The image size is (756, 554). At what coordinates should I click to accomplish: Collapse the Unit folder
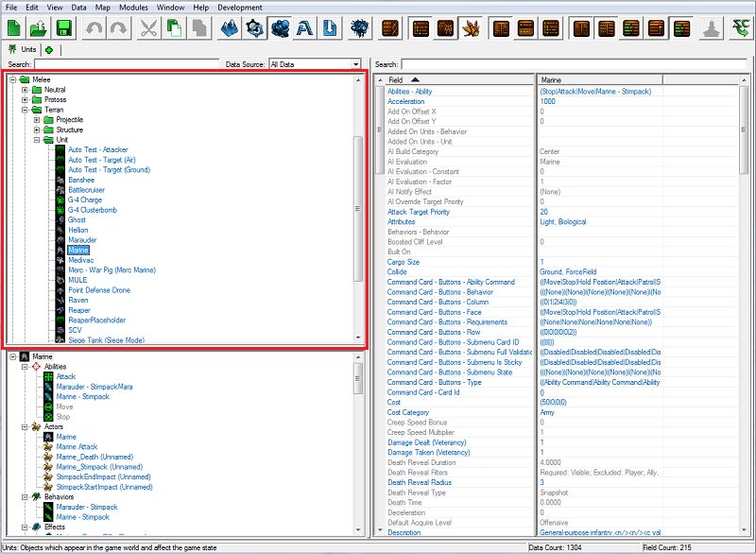[x=37, y=140]
